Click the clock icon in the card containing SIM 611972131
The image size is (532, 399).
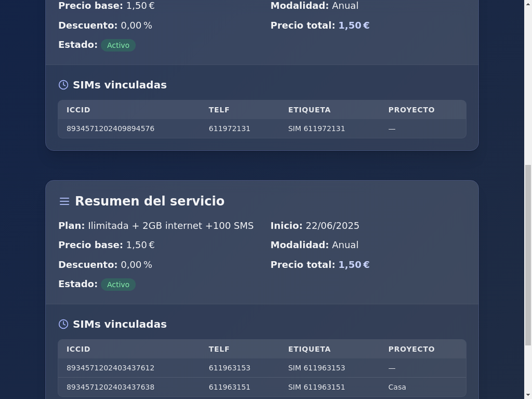tap(63, 85)
